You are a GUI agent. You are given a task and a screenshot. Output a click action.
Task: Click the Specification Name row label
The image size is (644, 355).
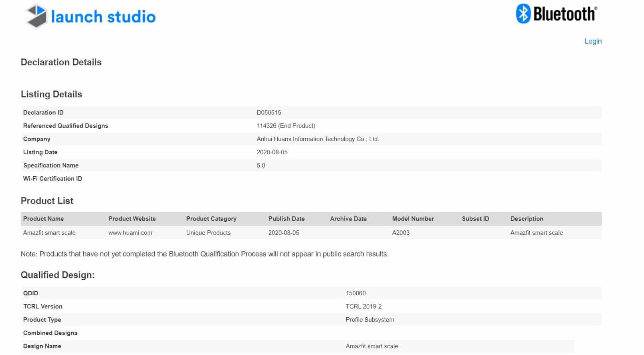point(51,165)
